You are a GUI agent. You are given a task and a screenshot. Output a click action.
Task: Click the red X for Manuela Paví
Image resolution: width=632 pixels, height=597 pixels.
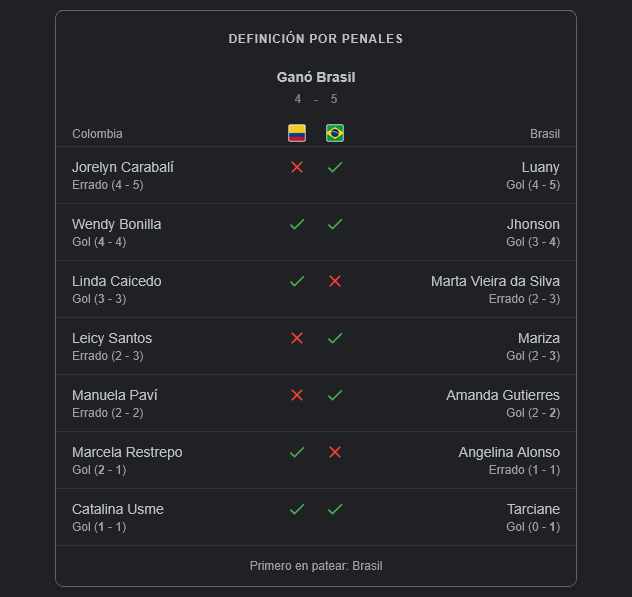tap(297, 395)
